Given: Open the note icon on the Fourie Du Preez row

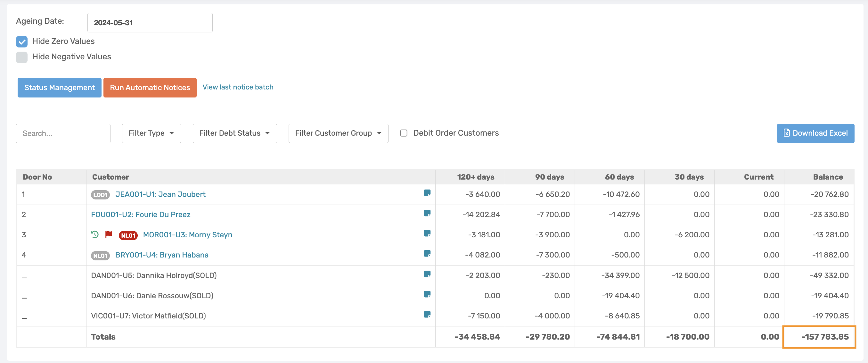Looking at the screenshot, I should coord(427,213).
